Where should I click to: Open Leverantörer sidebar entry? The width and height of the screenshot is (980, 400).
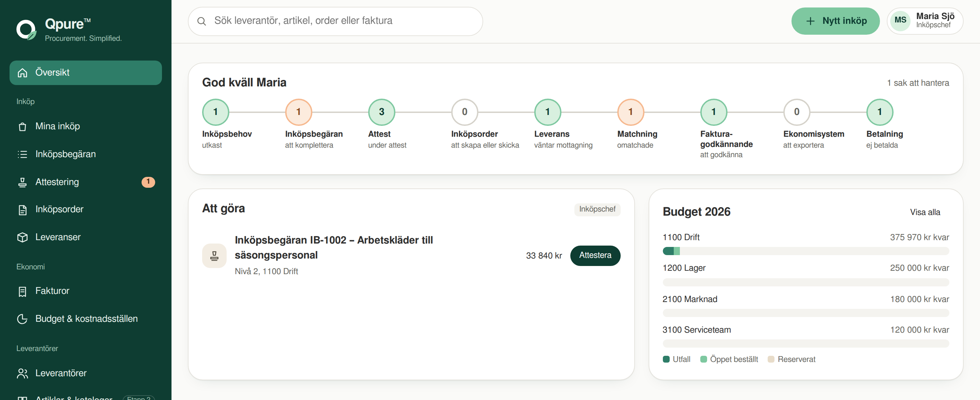point(86,373)
